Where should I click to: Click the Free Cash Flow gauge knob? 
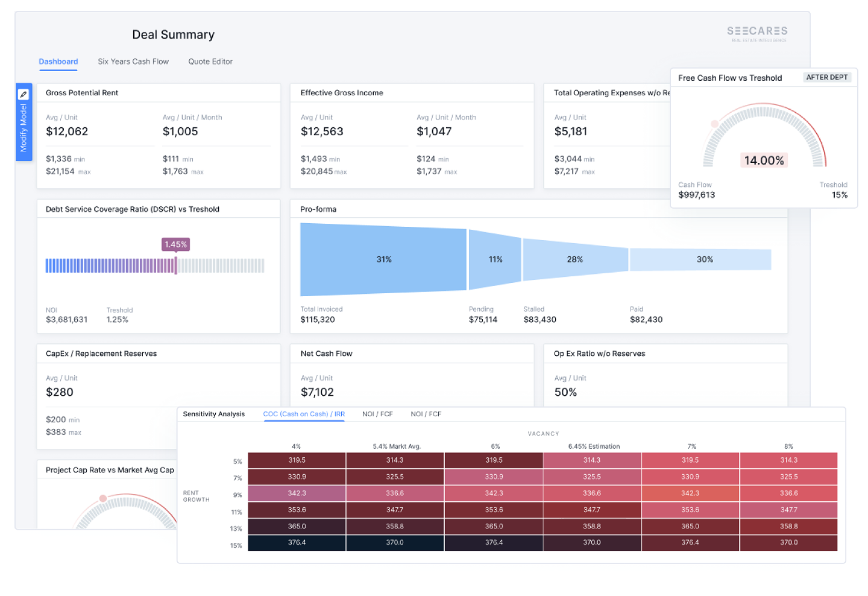tap(714, 124)
